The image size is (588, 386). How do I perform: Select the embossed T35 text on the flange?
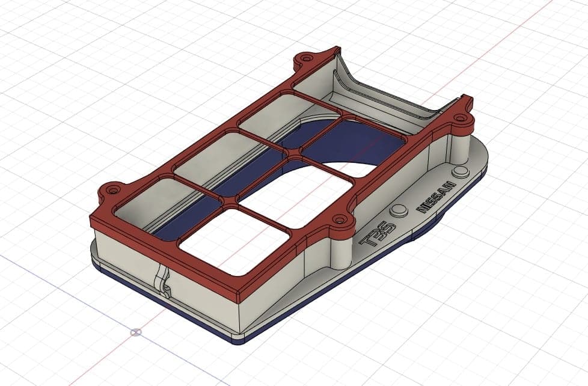378,234
